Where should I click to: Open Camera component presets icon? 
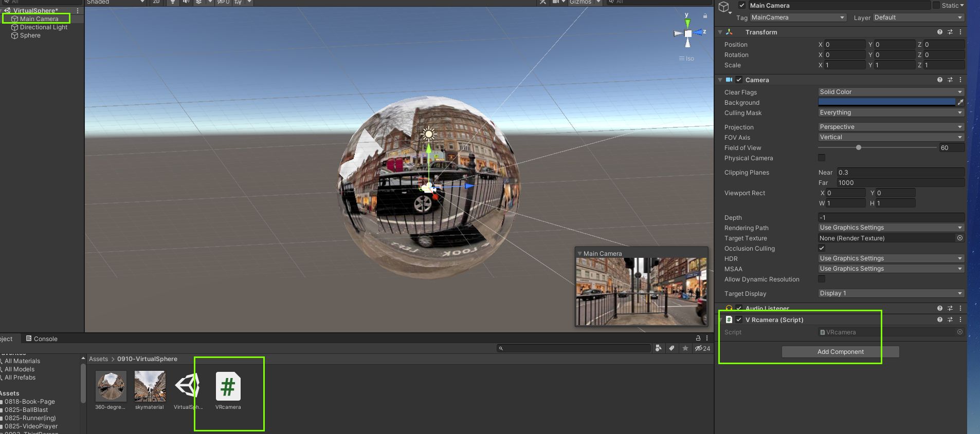tap(950, 80)
